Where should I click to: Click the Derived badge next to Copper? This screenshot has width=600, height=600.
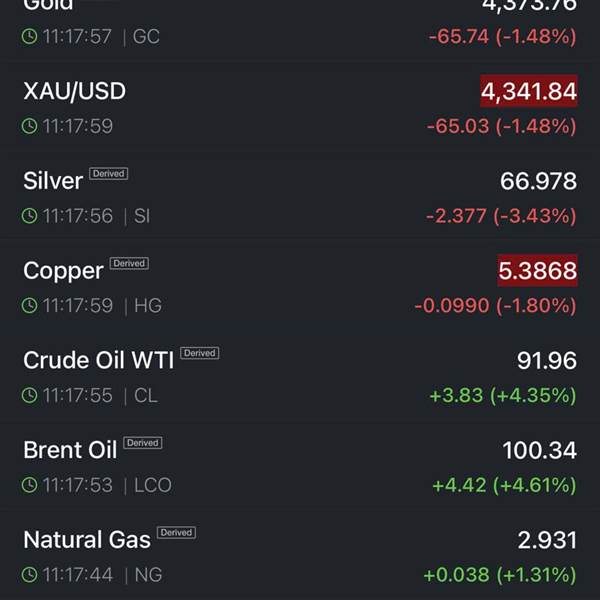129,264
